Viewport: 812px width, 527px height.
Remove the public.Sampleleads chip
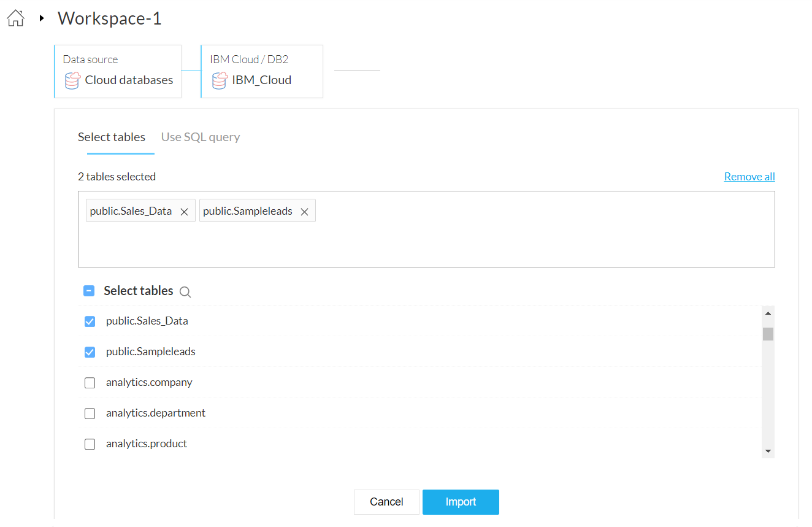(x=304, y=212)
